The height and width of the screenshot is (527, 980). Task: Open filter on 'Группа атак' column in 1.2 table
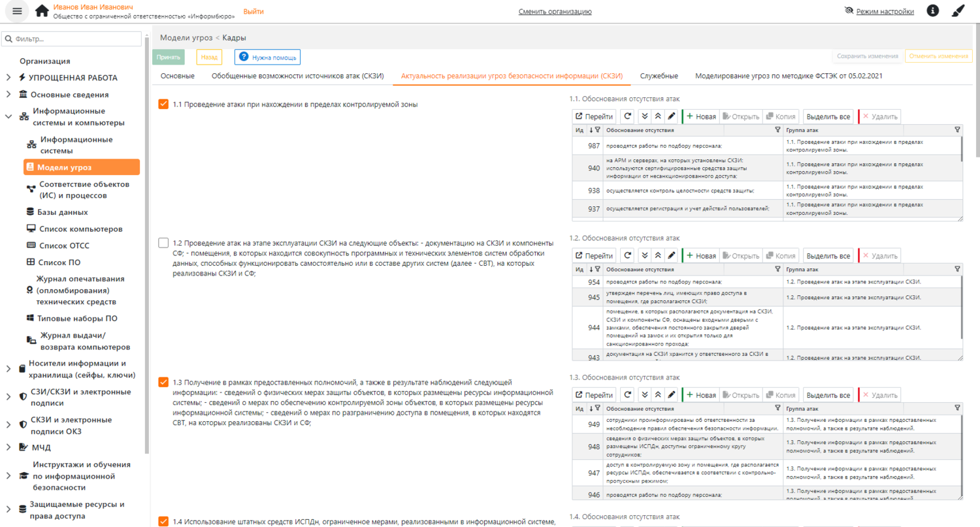[957, 269]
